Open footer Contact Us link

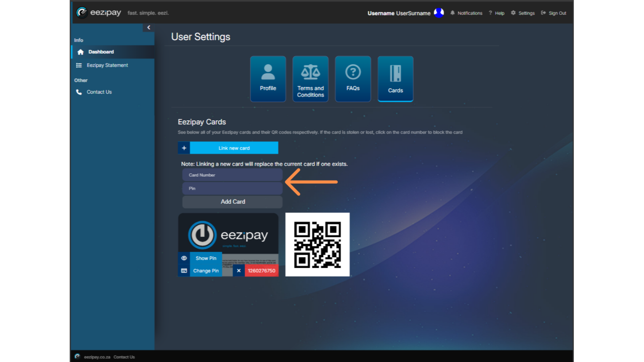click(124, 357)
